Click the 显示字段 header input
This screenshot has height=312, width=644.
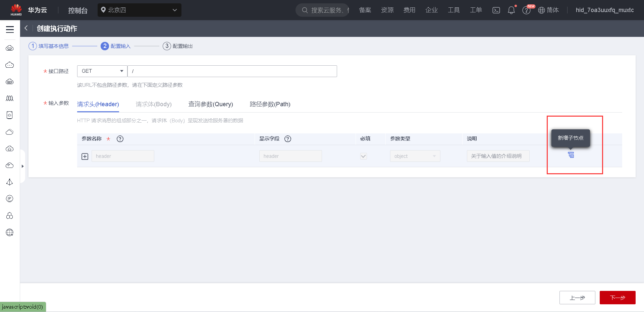tap(290, 156)
